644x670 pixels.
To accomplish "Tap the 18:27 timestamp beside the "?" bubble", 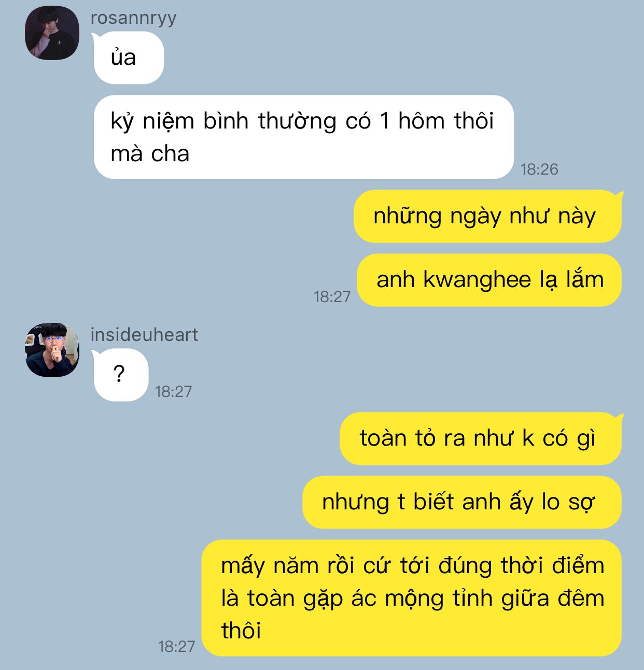I will [x=174, y=391].
